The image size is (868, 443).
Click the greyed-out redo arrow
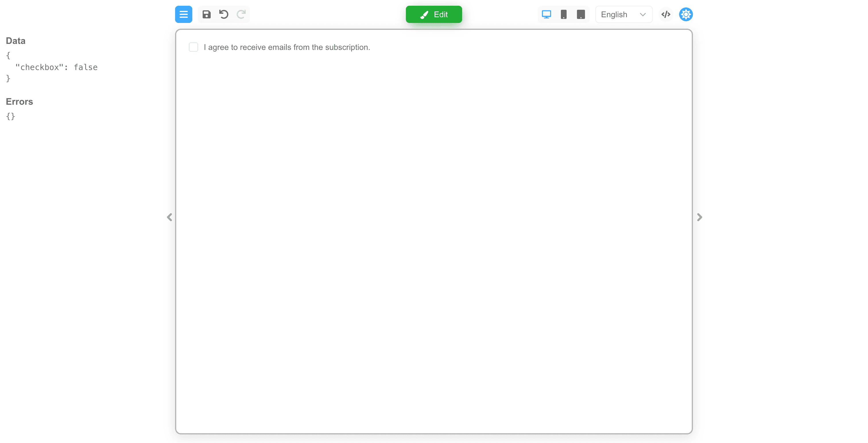tap(241, 14)
